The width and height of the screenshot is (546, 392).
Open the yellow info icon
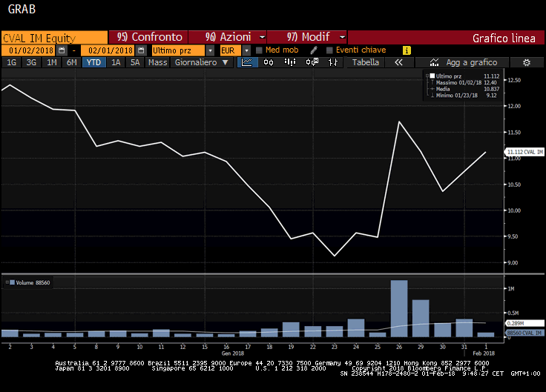pos(406,50)
